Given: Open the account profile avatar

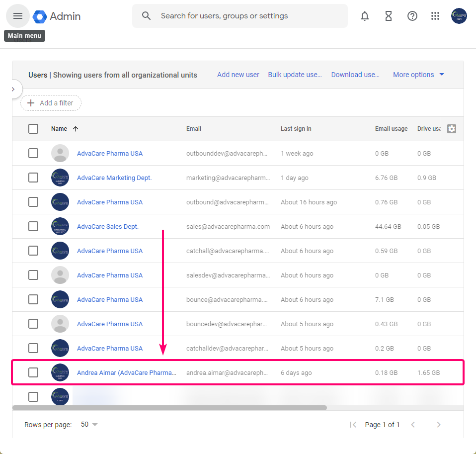Looking at the screenshot, I should [459, 16].
